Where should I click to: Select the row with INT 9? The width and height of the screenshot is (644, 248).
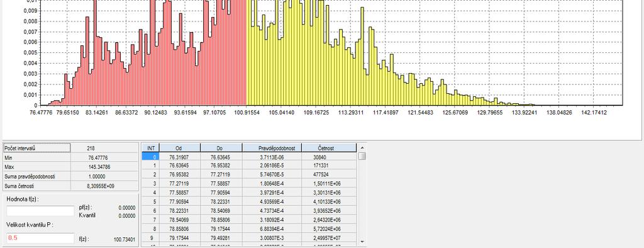tap(249, 237)
